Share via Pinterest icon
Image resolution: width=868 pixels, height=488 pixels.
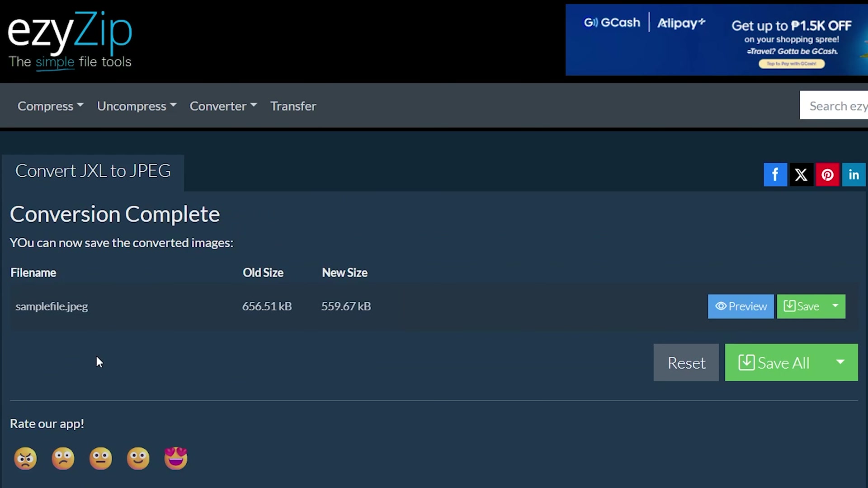click(x=827, y=174)
